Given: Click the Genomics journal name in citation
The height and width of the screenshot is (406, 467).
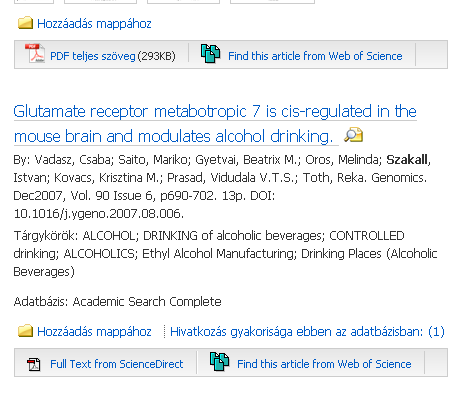Looking at the screenshot, I should 399,178.
